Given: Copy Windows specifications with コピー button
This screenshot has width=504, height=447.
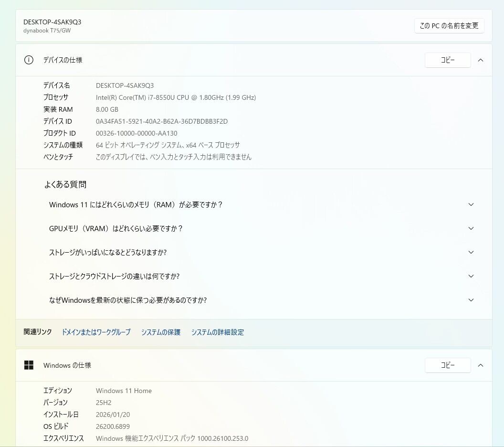Looking at the screenshot, I should [x=448, y=365].
